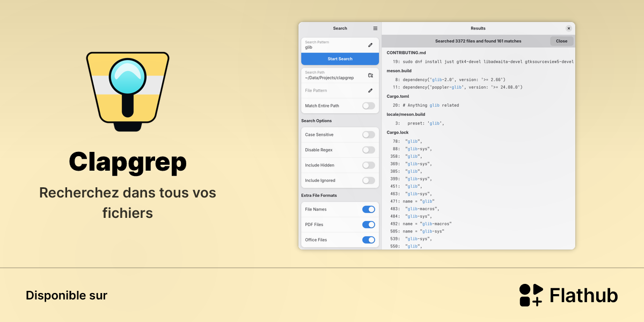Open Cargo.lock line 484 glib-sys match
Viewport: 644px width, 322px height.
411,216
